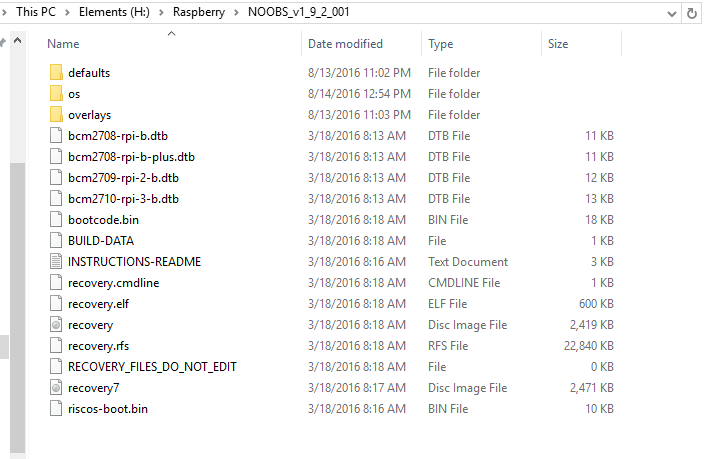Click the riscos-boot.bin file icon
714x459 pixels.
pyautogui.click(x=56, y=408)
